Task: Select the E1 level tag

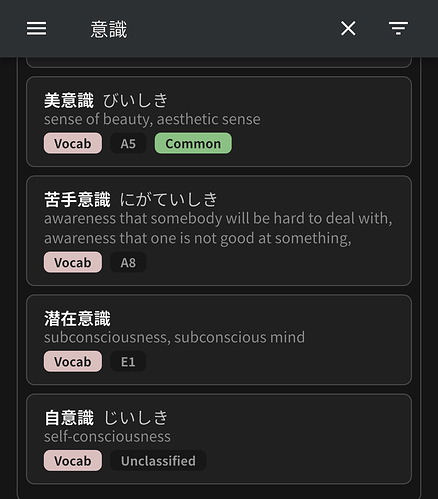Action: click(x=128, y=362)
